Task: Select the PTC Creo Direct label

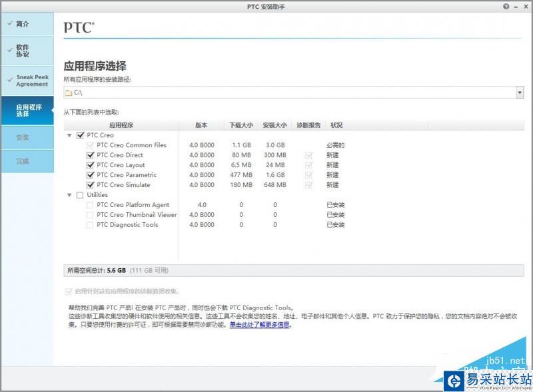Action: 120,155
